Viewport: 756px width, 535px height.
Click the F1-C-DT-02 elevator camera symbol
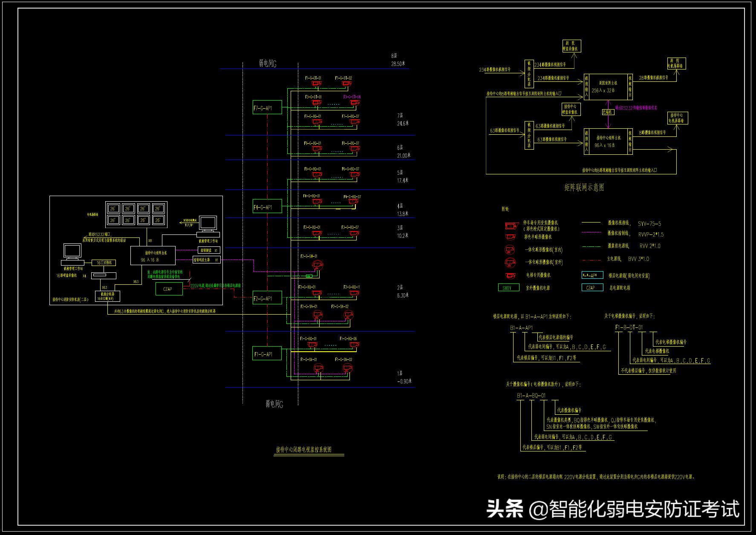click(347, 84)
